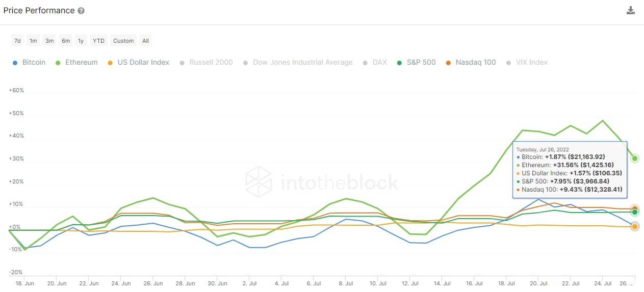Open the Price Performance help tooltip icon

coord(81,11)
